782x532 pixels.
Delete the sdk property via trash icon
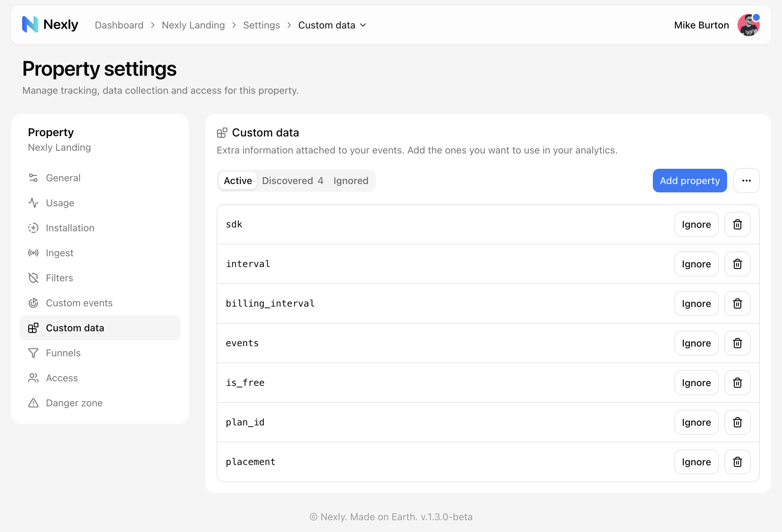click(x=738, y=224)
